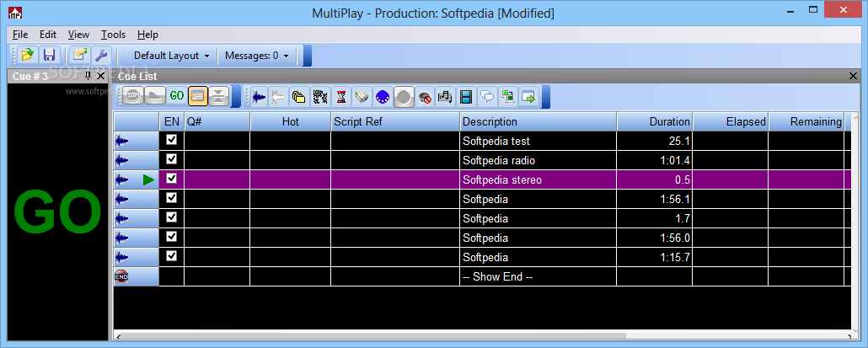Close the Cue List panel
Screen dimensions: 868x348
click(x=853, y=77)
